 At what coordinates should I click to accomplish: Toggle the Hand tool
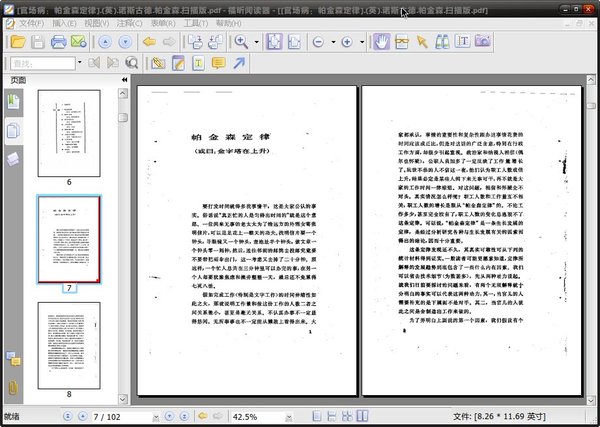click(382, 41)
